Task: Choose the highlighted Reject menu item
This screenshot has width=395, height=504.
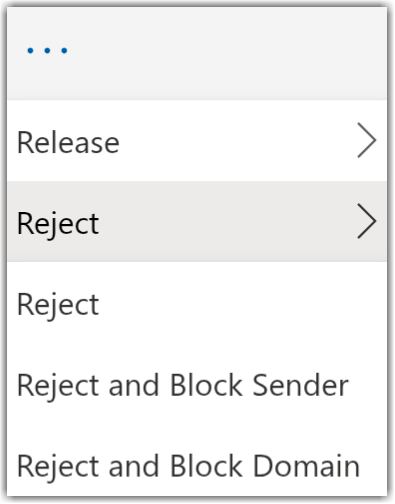Action: click(x=197, y=222)
